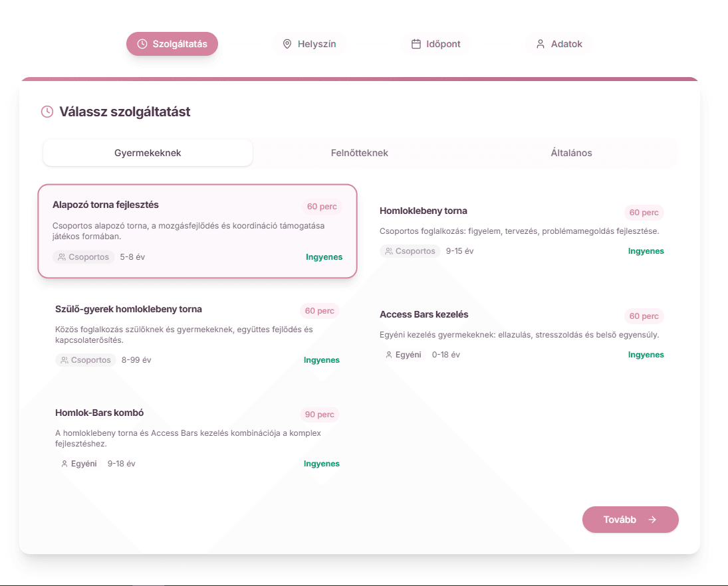Click the 60 perc badge on Homloklebeny torna
Viewport: 728px width, 586px height.
pyautogui.click(x=644, y=213)
